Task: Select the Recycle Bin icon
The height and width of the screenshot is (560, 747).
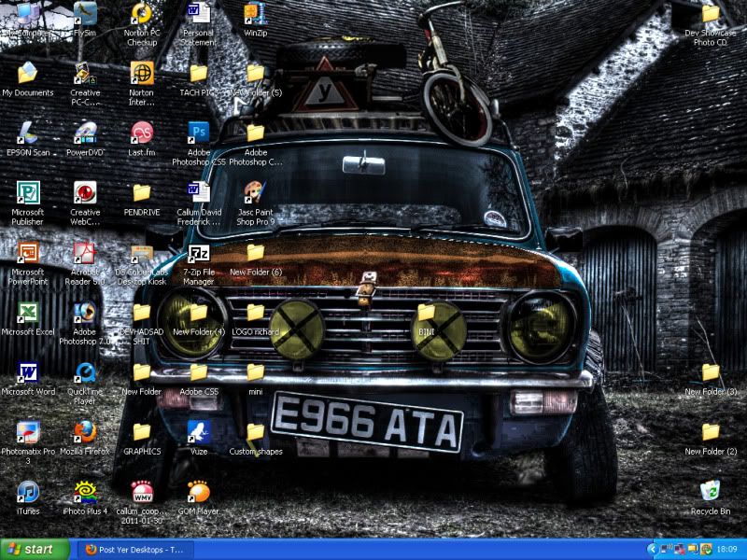Action: pyautogui.click(x=711, y=492)
